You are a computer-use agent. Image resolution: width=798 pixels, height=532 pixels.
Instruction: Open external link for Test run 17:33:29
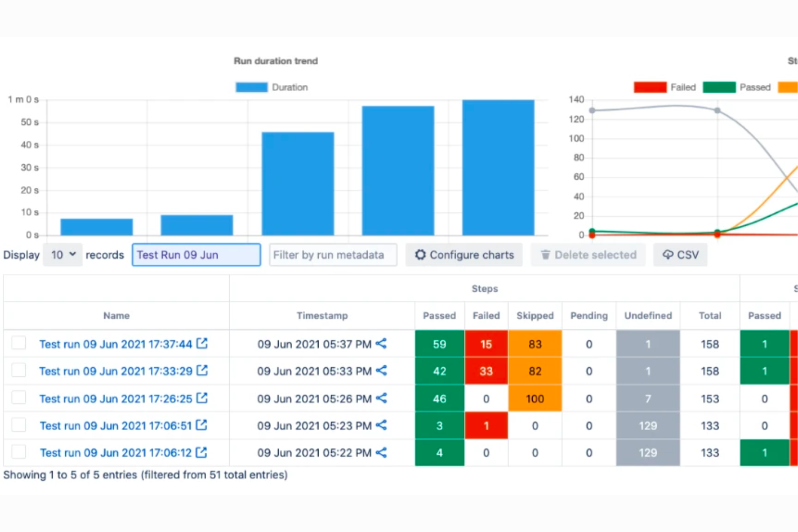(202, 370)
